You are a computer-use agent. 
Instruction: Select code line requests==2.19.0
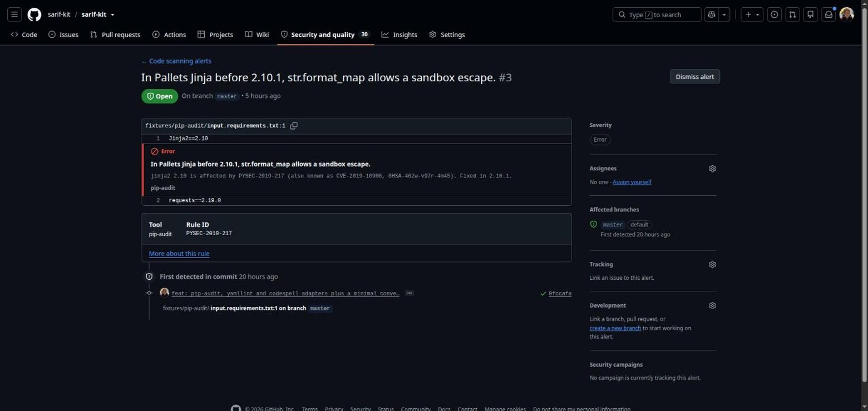[195, 200]
